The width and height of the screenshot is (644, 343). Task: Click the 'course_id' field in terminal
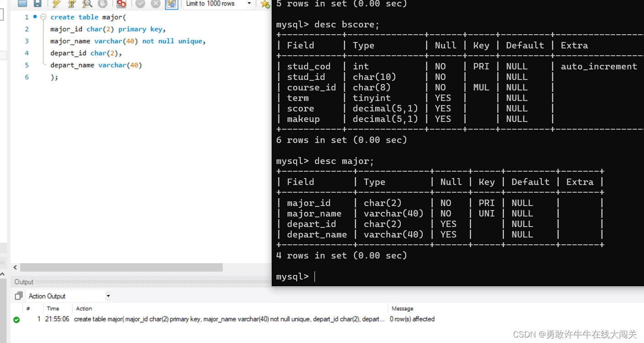click(x=311, y=87)
